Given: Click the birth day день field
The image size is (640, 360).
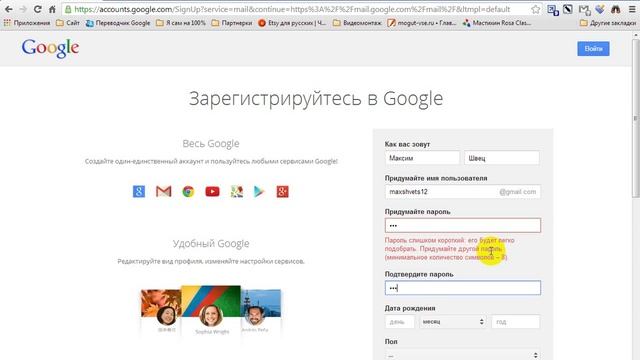Looking at the screenshot, I should 400,322.
